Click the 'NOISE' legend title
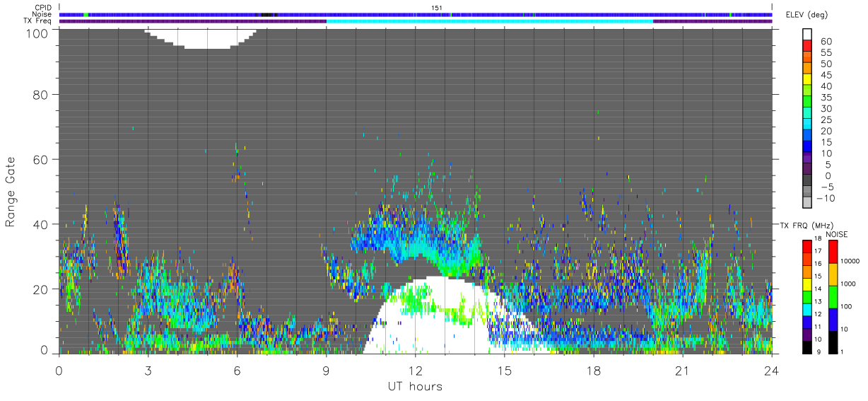 pos(837,234)
